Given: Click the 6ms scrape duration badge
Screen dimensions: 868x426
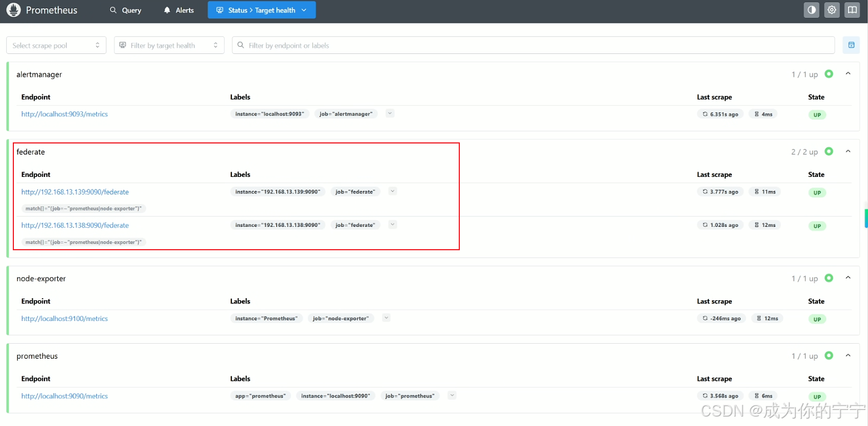Looking at the screenshot, I should [x=763, y=396].
